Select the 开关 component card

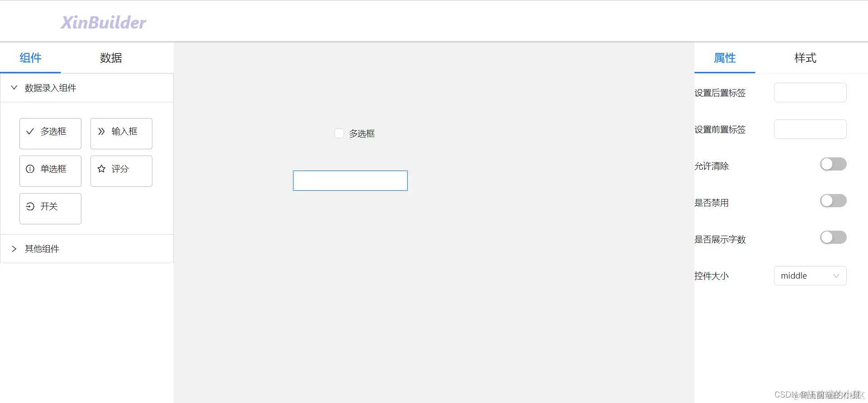(x=50, y=209)
